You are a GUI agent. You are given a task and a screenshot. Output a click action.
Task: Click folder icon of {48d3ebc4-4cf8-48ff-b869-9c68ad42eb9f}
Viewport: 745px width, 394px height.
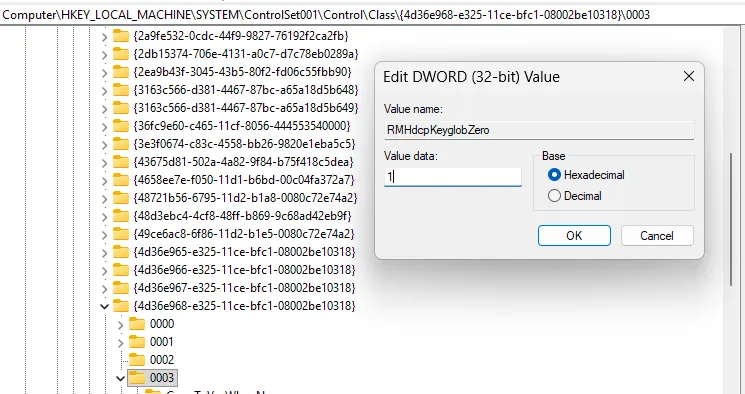tap(121, 216)
